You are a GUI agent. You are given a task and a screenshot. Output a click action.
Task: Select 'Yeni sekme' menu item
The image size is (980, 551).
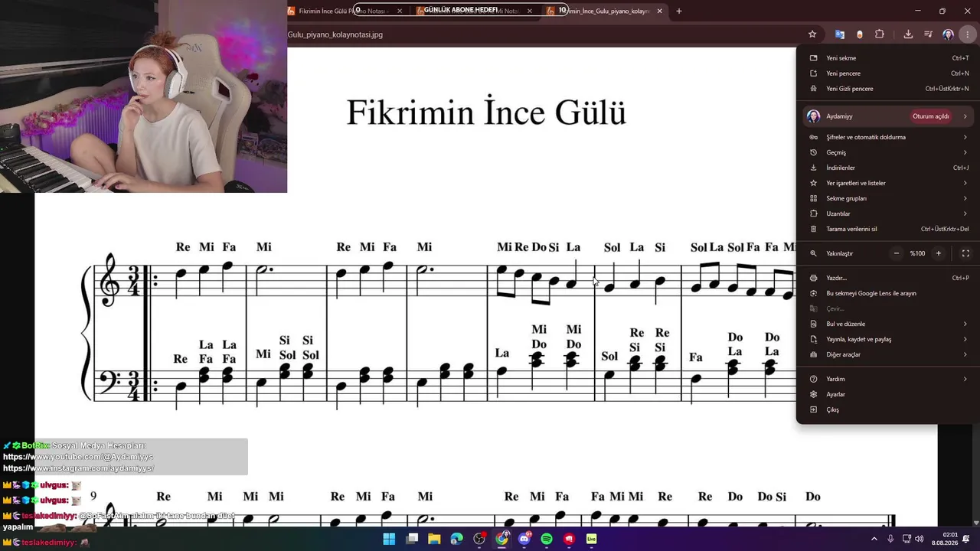pyautogui.click(x=889, y=58)
